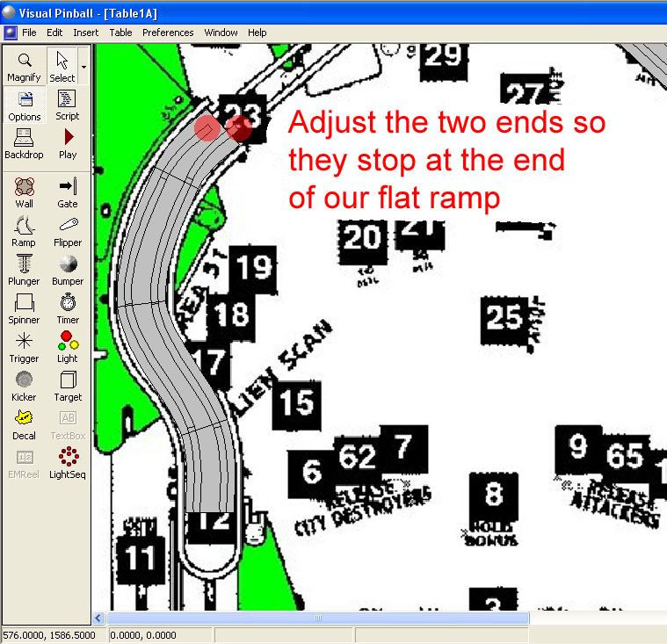Open the Table menu
Screen dimensions: 667x644
point(120,33)
